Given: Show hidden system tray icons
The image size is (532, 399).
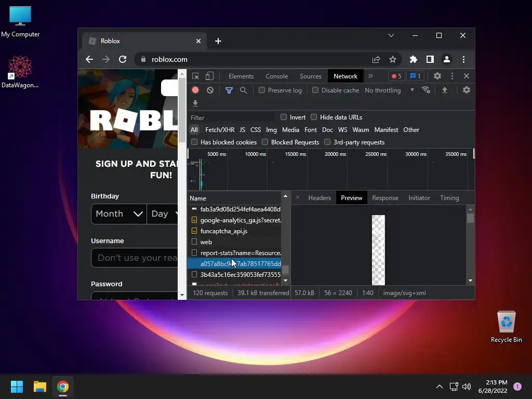Looking at the screenshot, I should pyautogui.click(x=440, y=387).
